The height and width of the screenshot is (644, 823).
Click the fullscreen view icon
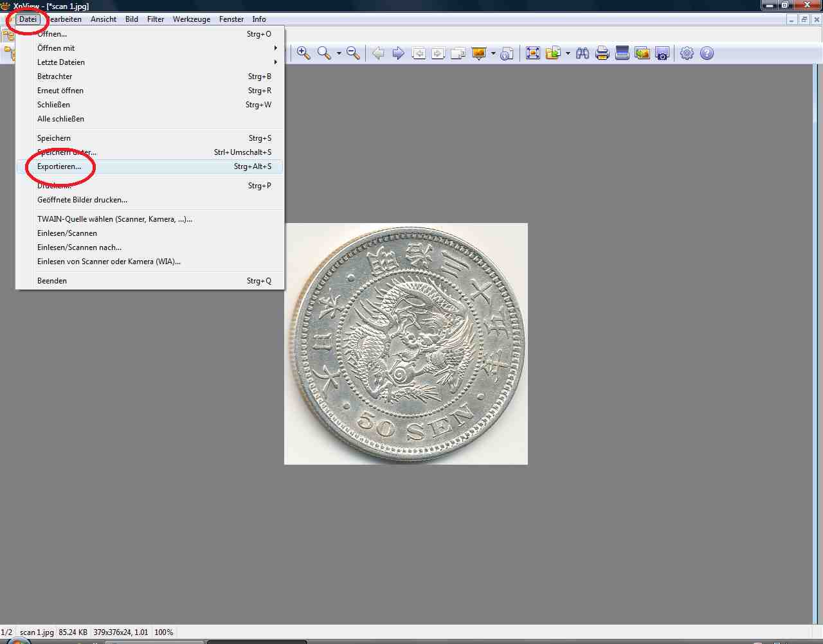[x=533, y=53]
